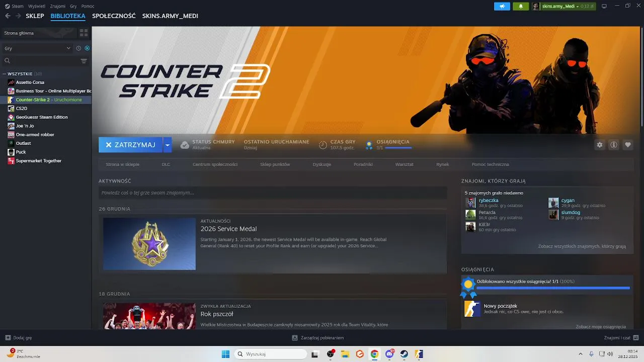This screenshot has width=644, height=362.
Task: Click the achievements ribbon icon by OSIĄGNIĘCIA
Action: click(x=369, y=145)
